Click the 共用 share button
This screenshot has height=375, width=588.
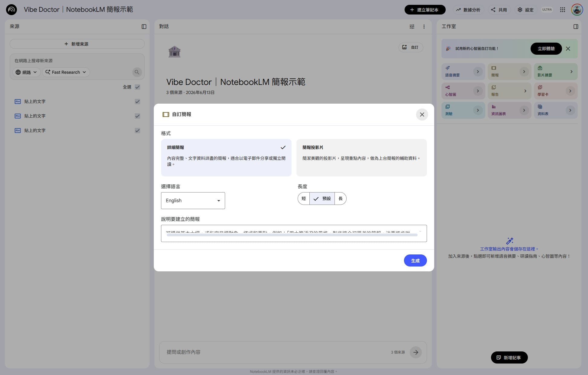click(499, 10)
